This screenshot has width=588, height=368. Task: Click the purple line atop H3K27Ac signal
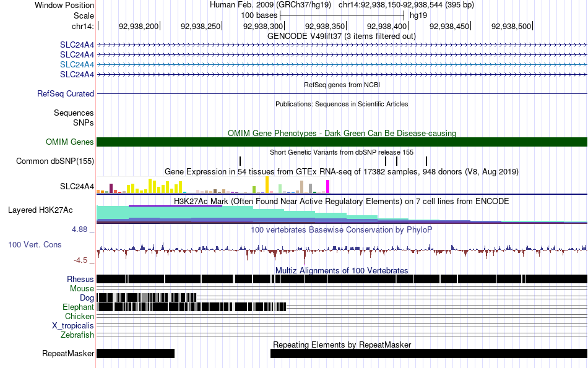tap(176, 206)
